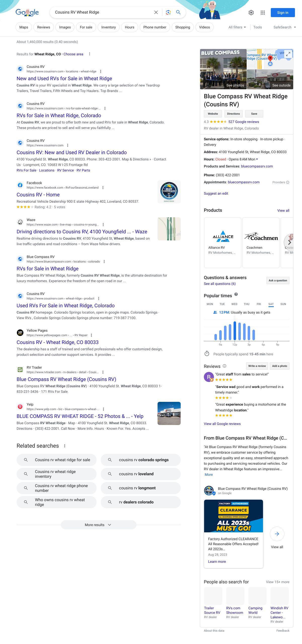Open the All filters dropdown

237,27
